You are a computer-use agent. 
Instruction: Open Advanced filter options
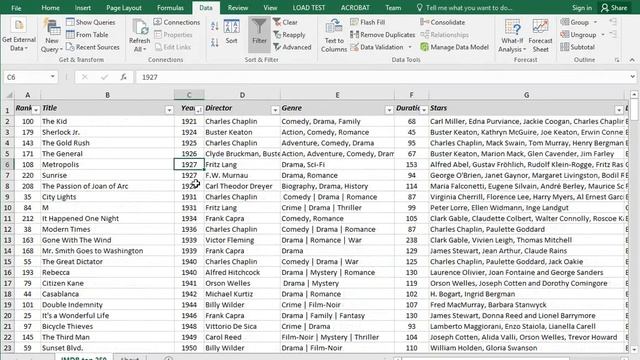pos(292,47)
